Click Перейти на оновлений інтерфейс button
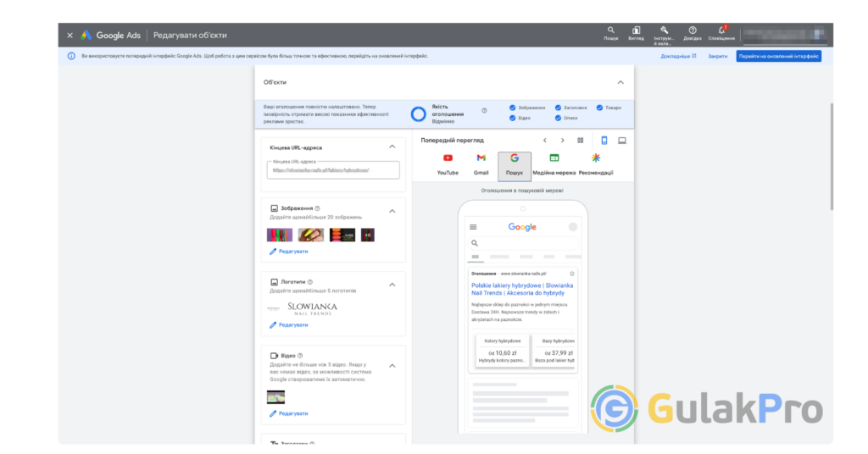This screenshot has width=868, height=454. [778, 56]
